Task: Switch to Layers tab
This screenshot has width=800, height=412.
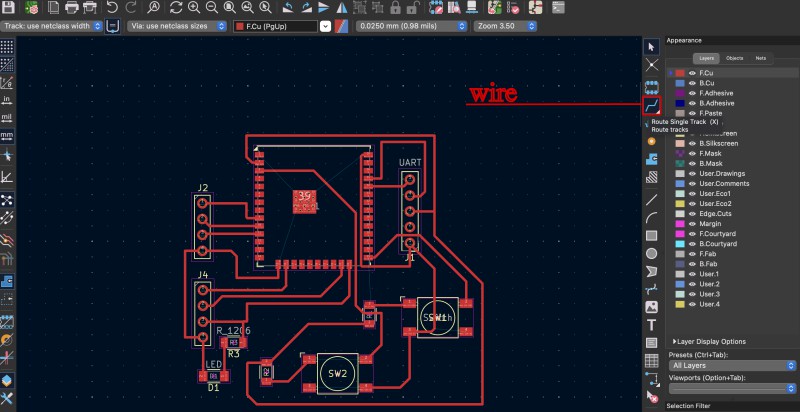Action: (x=707, y=58)
